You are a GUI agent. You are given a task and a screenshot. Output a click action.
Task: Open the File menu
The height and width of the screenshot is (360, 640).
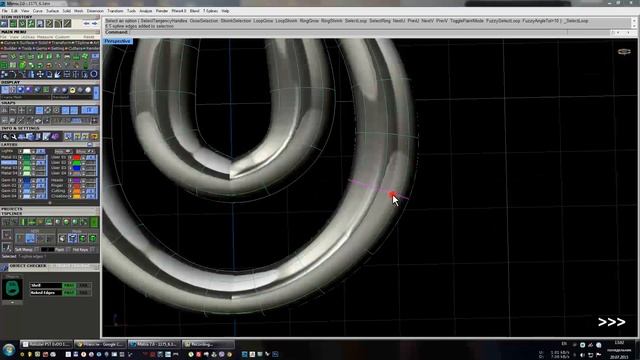pyautogui.click(x=4, y=11)
